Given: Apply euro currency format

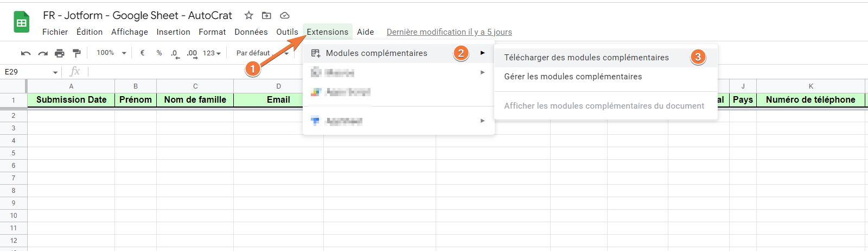Looking at the screenshot, I should click(142, 53).
